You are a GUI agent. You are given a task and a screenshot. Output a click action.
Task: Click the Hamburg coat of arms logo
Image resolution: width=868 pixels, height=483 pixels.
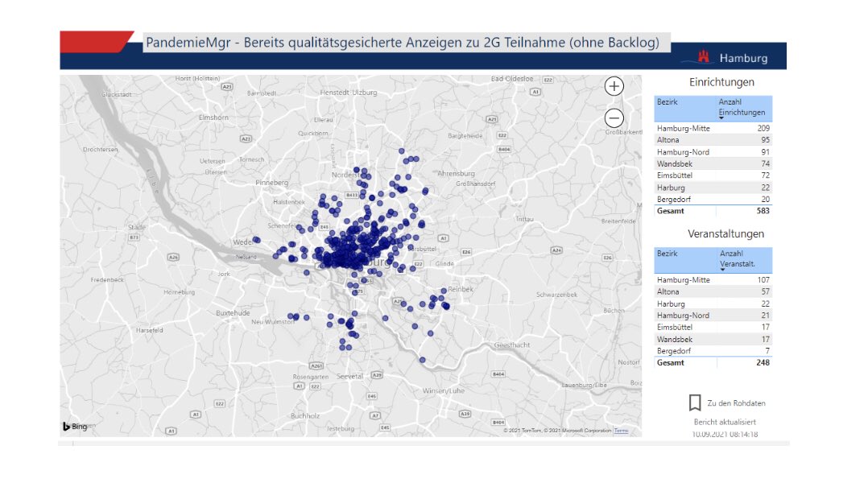[x=703, y=56]
